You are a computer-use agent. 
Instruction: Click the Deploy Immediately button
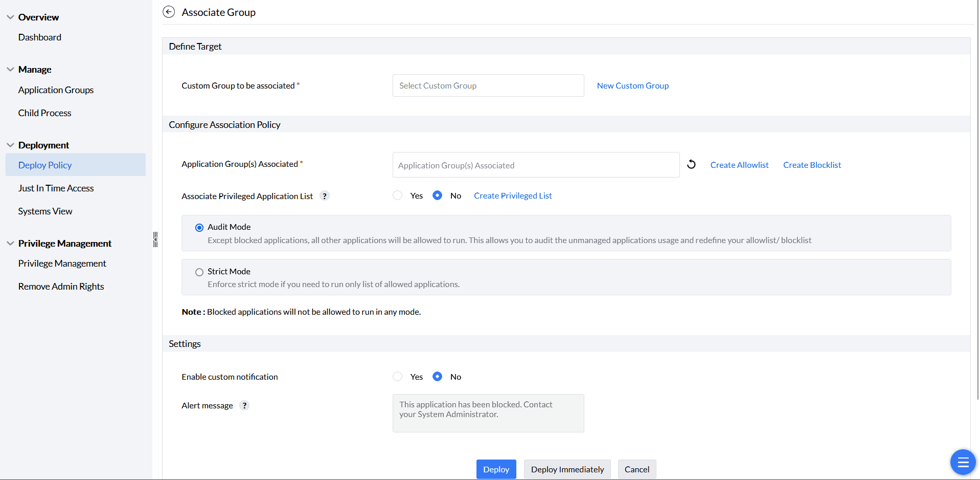tap(567, 469)
